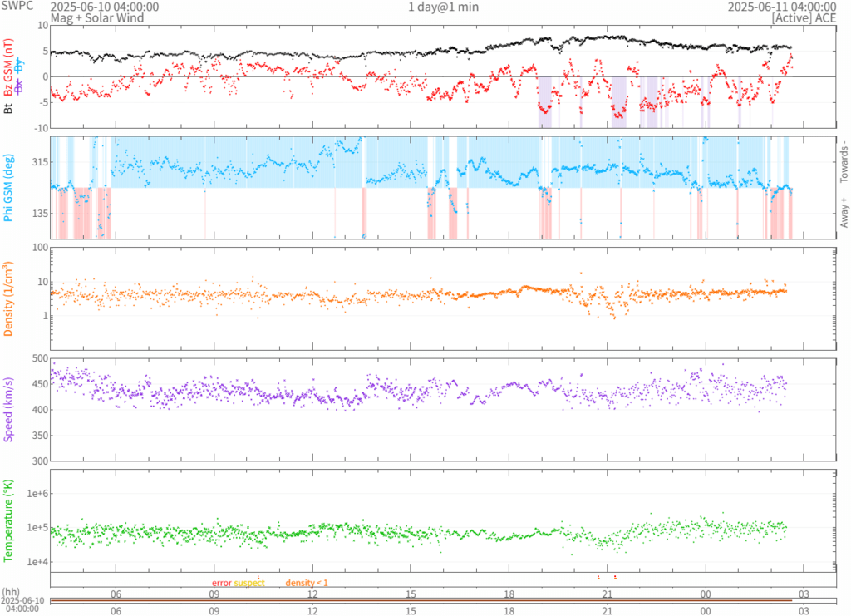This screenshot has width=851, height=616.
Task: Click the '06' hour label on bottom slider axis
Action: point(116,610)
